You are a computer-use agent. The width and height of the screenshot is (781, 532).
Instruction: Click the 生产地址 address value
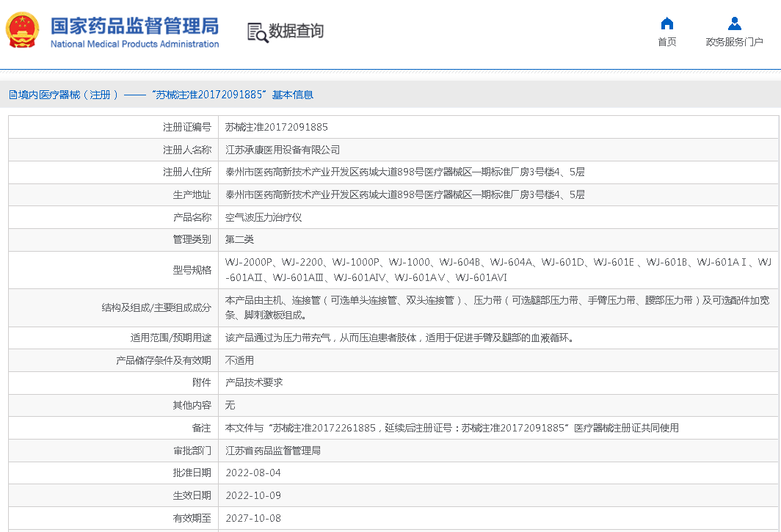[405, 194]
